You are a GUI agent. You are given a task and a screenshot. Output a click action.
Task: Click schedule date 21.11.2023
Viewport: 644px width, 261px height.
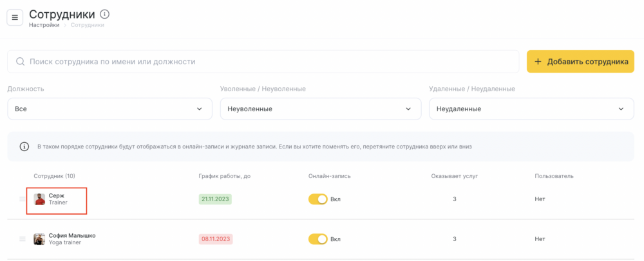(x=215, y=199)
